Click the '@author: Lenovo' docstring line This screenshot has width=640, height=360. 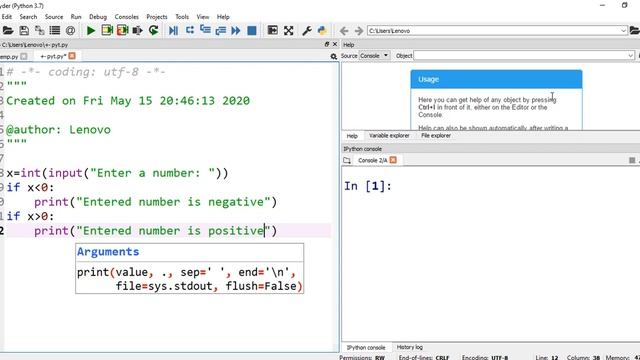point(58,130)
